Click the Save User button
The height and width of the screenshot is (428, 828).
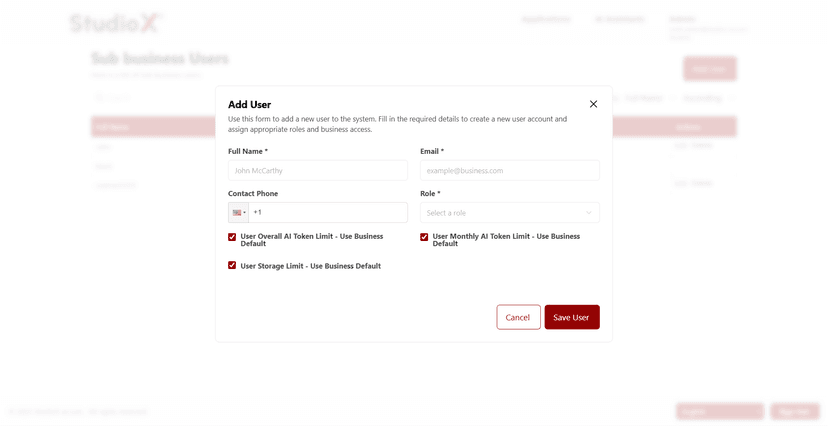click(x=572, y=317)
